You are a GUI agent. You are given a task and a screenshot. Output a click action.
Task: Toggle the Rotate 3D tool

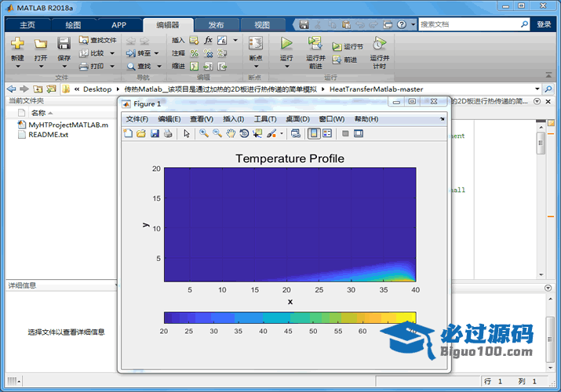click(244, 133)
